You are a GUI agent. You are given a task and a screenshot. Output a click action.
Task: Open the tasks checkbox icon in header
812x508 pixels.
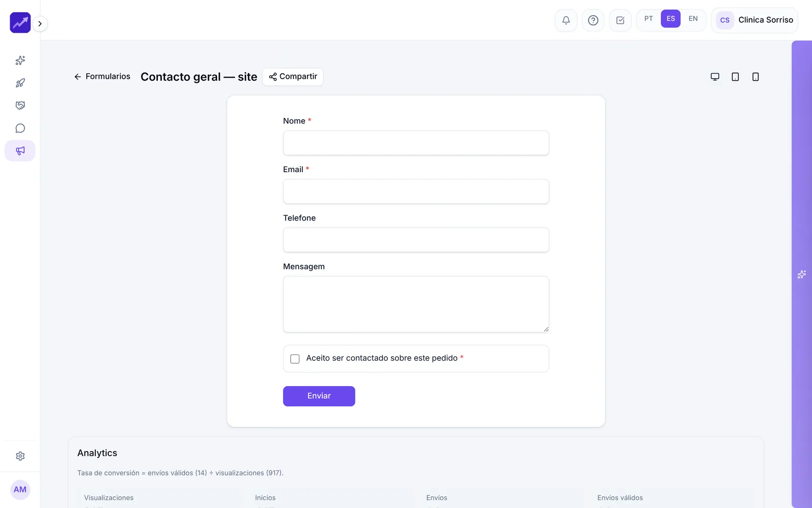[620, 20]
